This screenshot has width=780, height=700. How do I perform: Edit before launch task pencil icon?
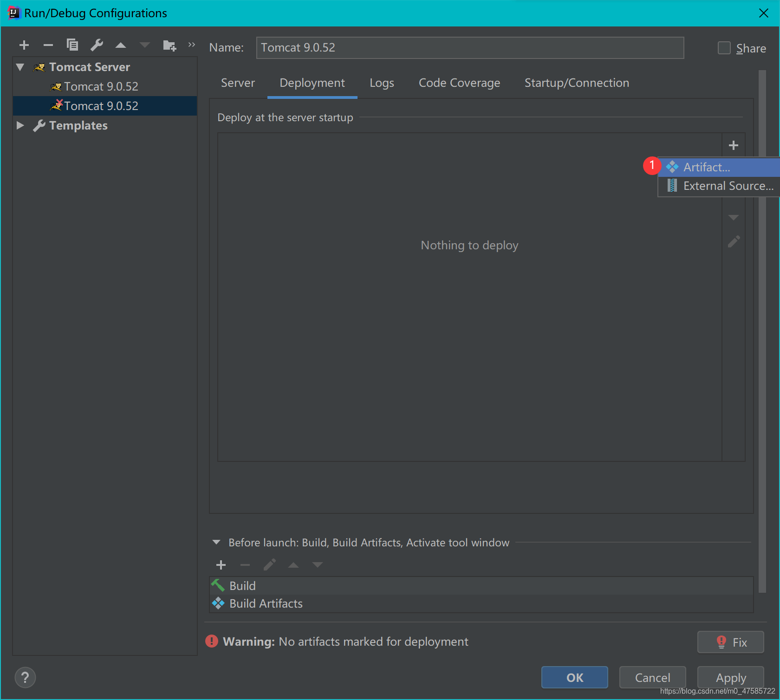pos(269,565)
